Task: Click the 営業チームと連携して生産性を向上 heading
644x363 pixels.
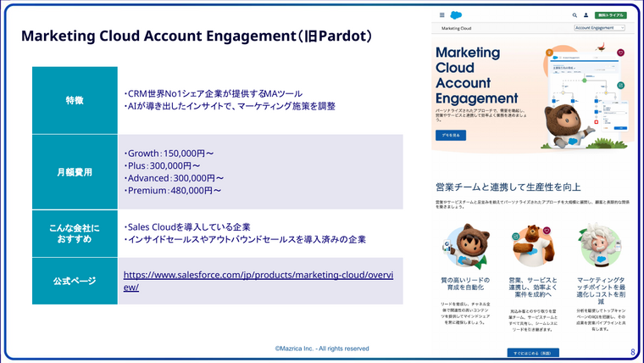Action: [508, 187]
